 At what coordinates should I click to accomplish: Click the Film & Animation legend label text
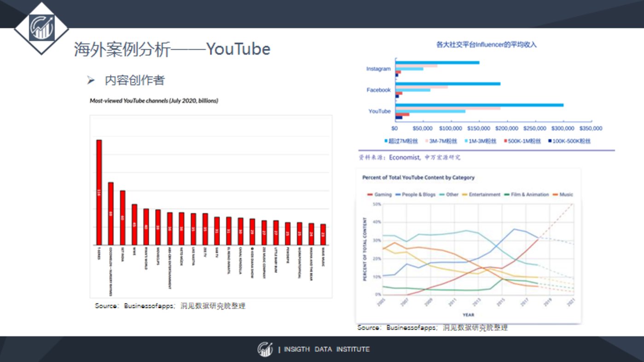530,195
